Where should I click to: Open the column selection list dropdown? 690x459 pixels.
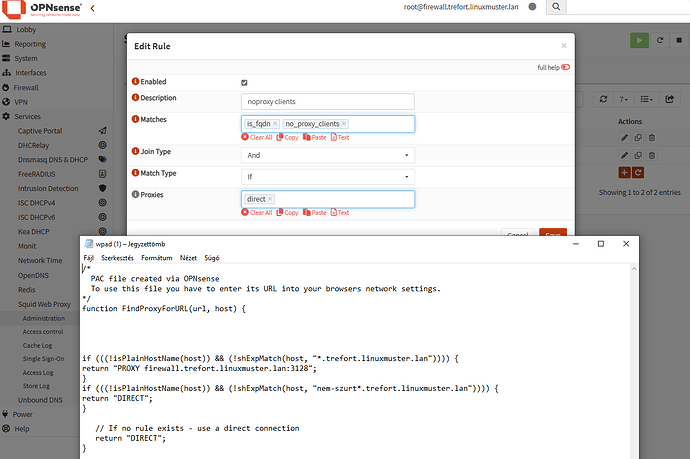[x=646, y=99]
